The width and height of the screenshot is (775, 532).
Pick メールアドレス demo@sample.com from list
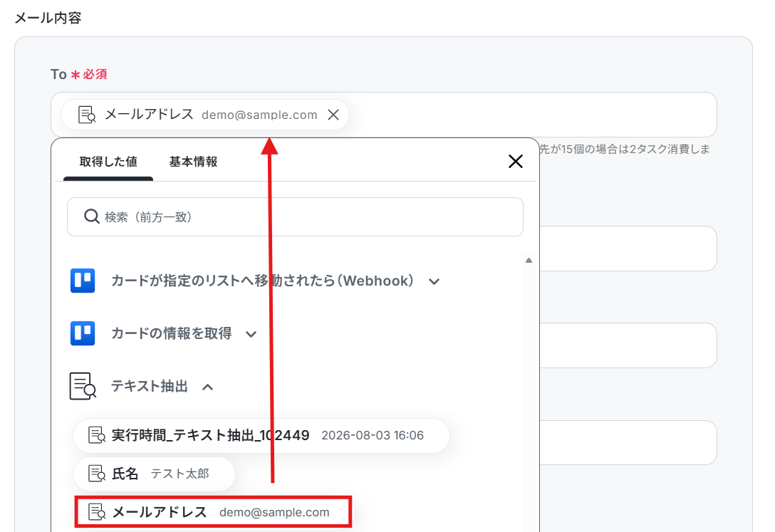tap(214, 512)
